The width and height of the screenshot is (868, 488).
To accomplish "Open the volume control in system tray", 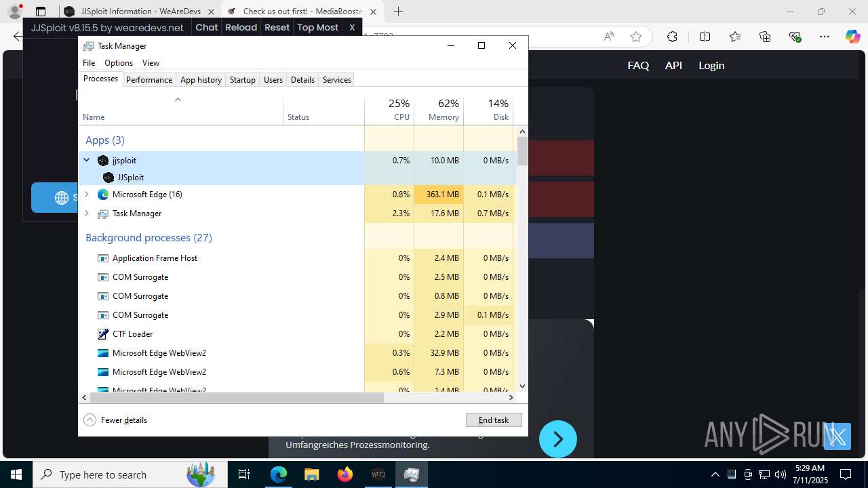I will click(x=780, y=474).
